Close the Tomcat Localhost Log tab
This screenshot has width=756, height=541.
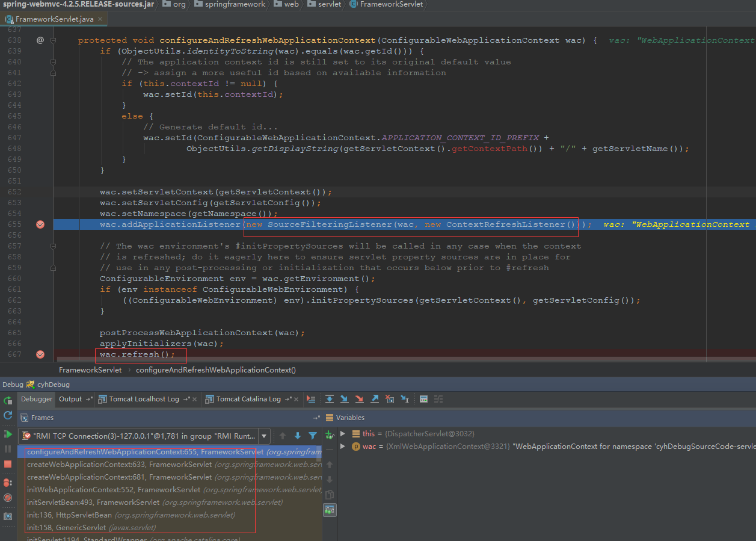click(195, 399)
